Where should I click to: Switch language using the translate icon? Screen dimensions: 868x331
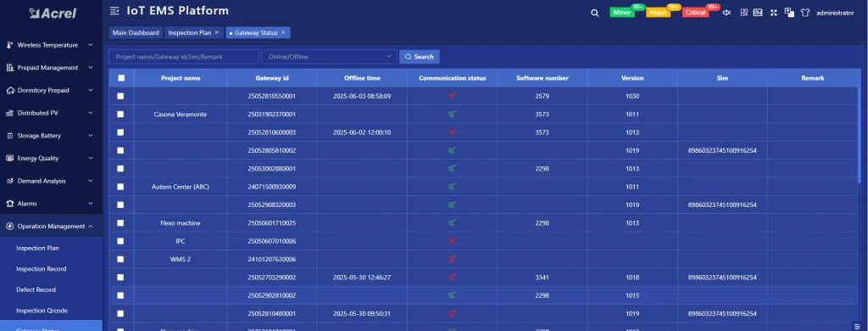tap(789, 12)
